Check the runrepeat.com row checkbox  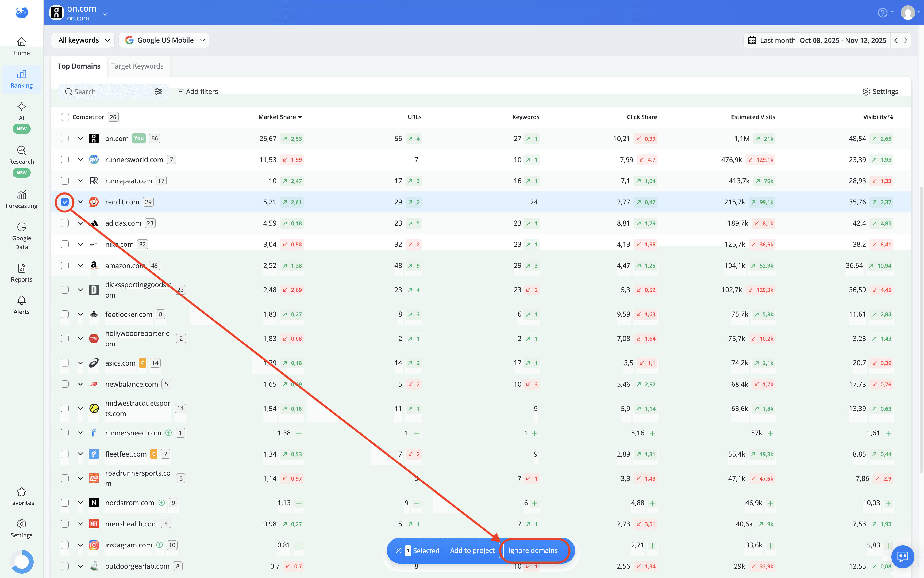(65, 181)
